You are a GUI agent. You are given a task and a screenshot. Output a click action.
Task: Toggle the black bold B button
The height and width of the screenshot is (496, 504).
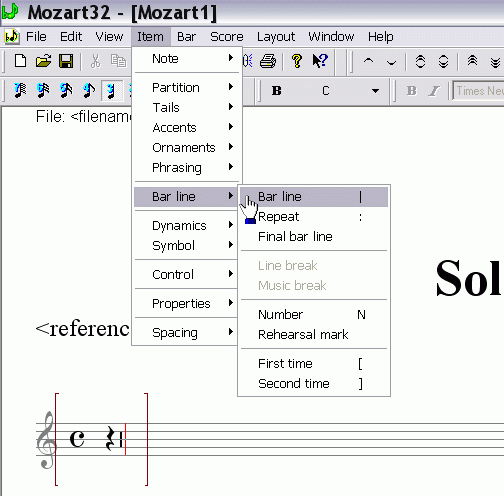[277, 91]
